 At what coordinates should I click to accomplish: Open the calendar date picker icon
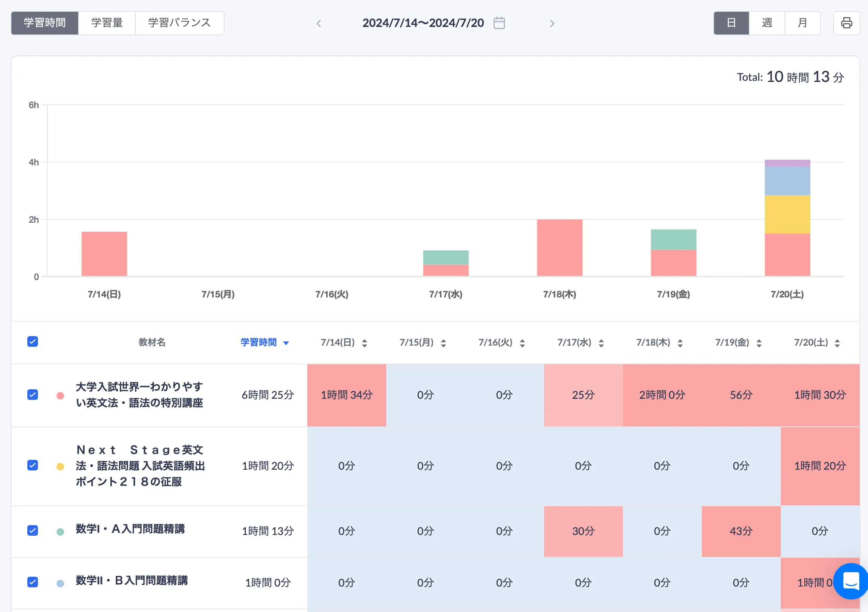(499, 23)
